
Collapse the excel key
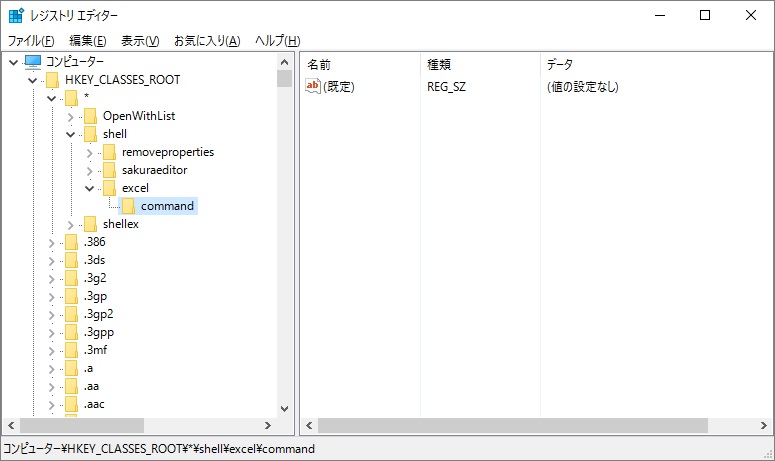[x=89, y=188]
